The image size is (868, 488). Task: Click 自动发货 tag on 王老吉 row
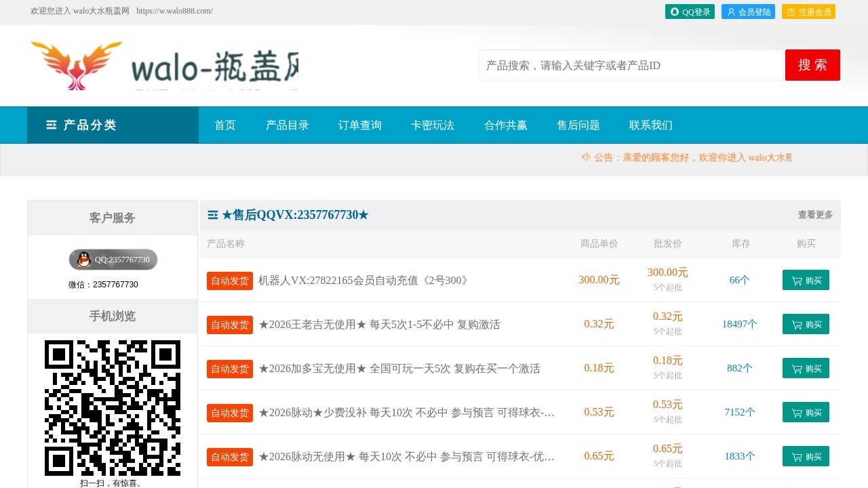230,325
